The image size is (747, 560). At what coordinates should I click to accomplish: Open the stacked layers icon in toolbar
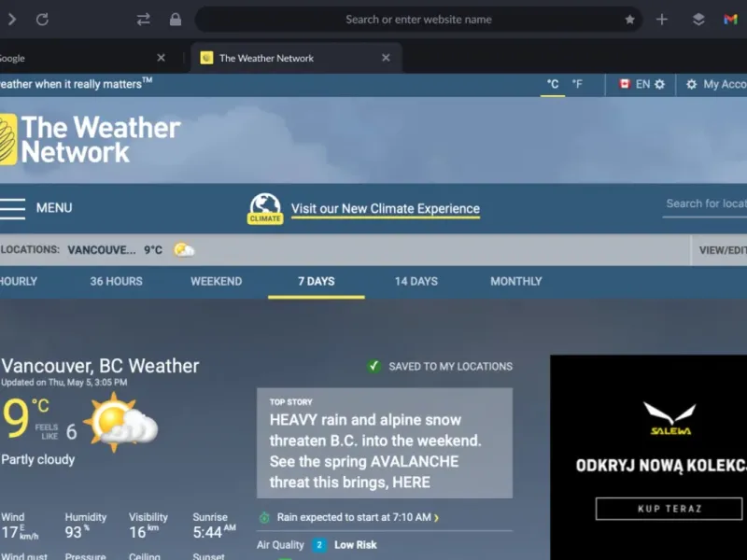point(698,20)
